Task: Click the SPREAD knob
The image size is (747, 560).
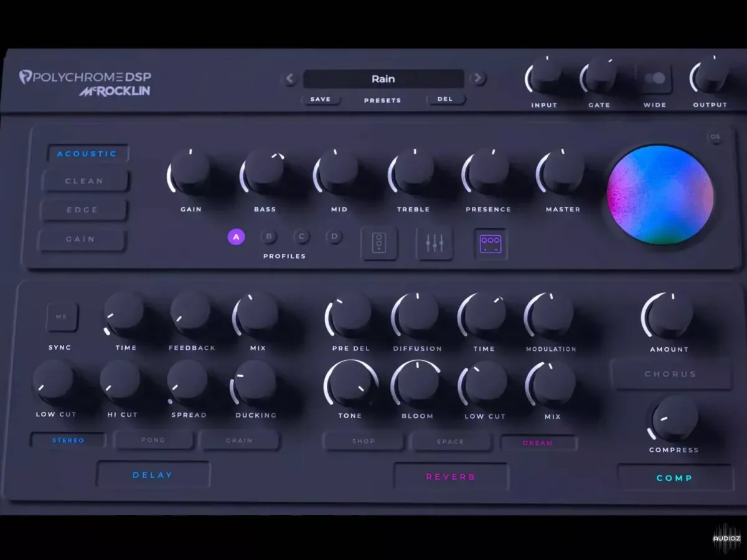Action: click(x=187, y=381)
